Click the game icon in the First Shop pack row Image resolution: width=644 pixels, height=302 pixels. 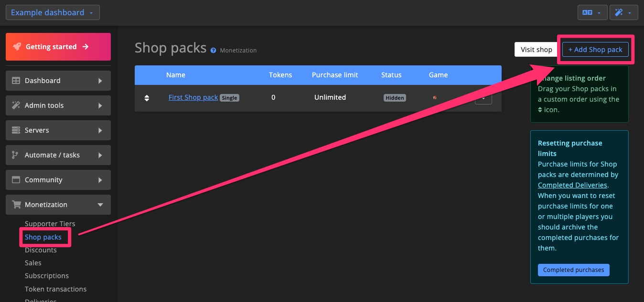[x=434, y=97]
